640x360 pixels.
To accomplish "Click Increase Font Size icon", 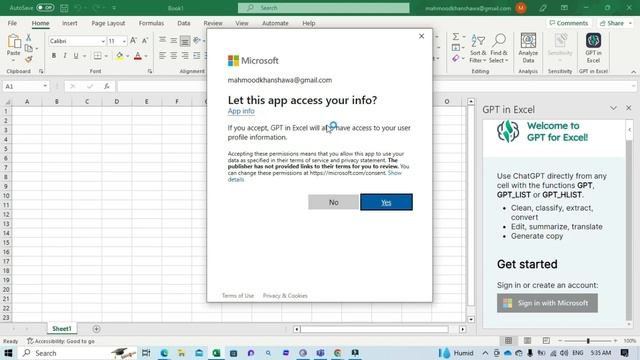I will [133, 41].
